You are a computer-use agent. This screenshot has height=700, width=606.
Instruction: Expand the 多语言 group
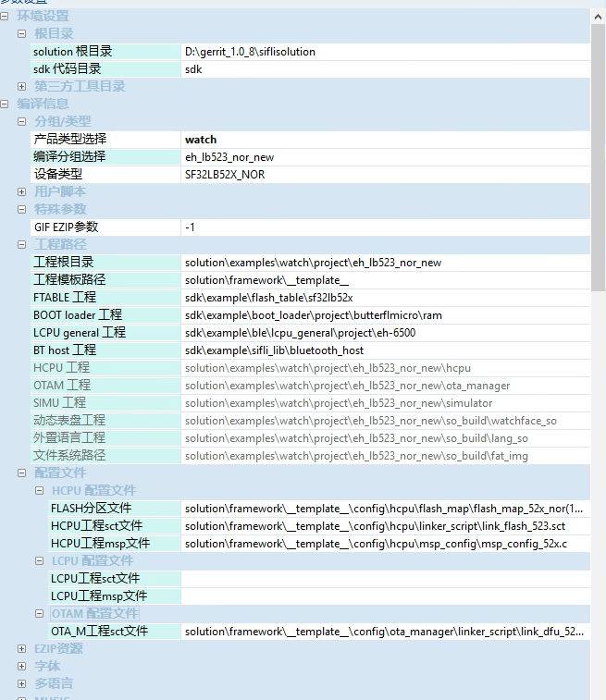pyautogui.click(x=21, y=683)
